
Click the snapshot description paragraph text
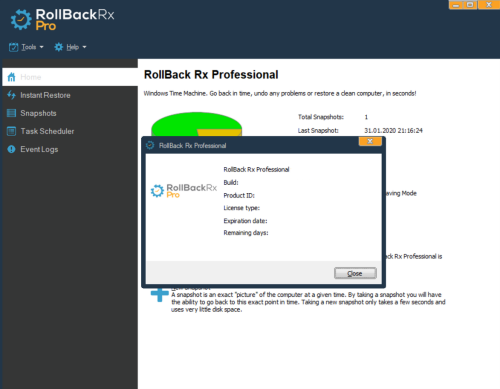[x=308, y=302]
